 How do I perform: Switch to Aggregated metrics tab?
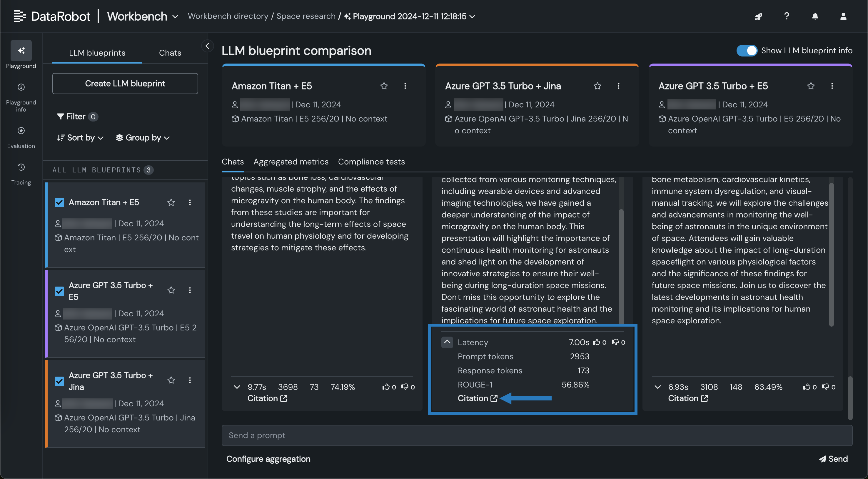click(x=291, y=162)
